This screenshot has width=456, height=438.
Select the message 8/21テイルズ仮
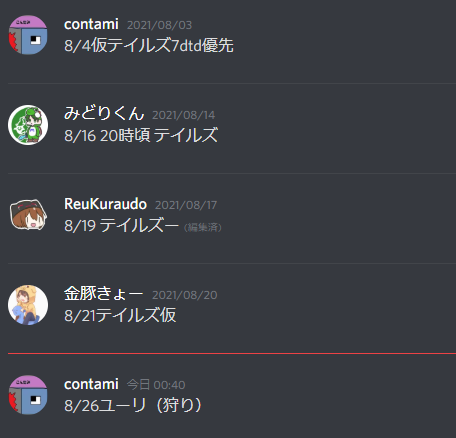click(x=120, y=315)
